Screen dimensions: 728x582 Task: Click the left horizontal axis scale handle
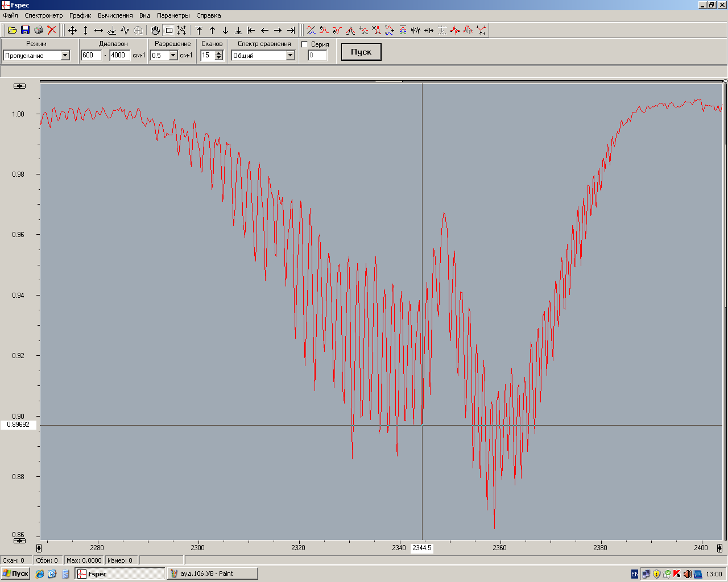pos(39,548)
